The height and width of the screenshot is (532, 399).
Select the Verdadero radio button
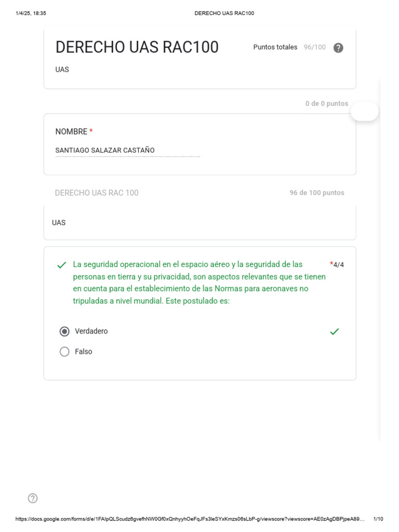(x=64, y=331)
